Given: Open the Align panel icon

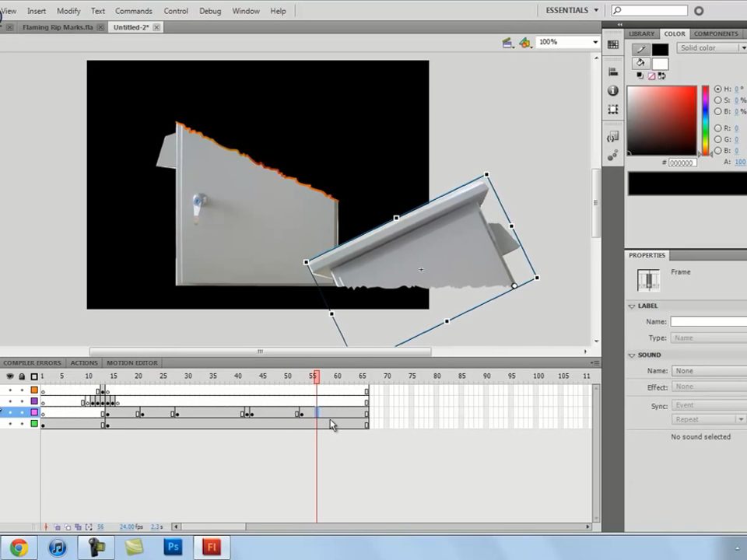Looking at the screenshot, I should (x=612, y=72).
